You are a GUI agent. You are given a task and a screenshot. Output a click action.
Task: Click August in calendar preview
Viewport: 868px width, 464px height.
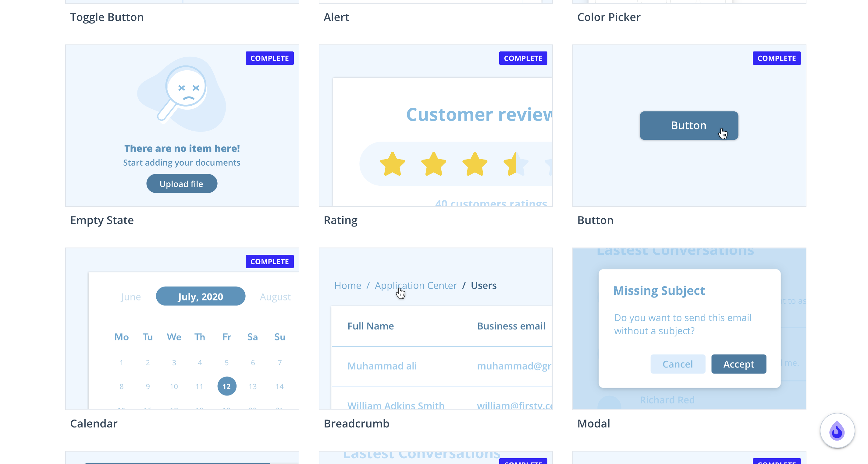point(275,297)
